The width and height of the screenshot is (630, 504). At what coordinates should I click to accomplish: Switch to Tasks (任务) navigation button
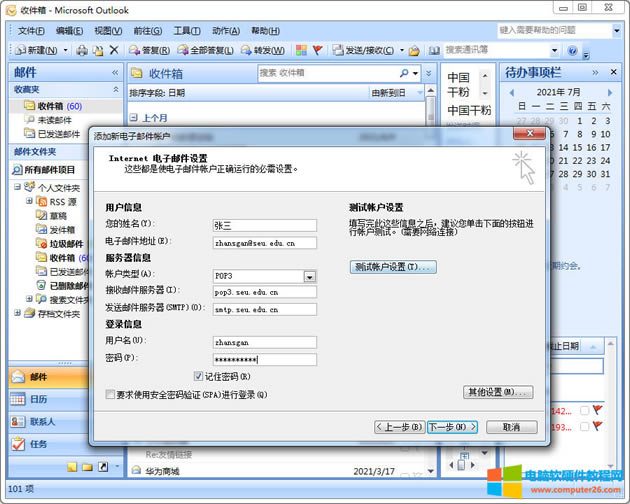49,444
